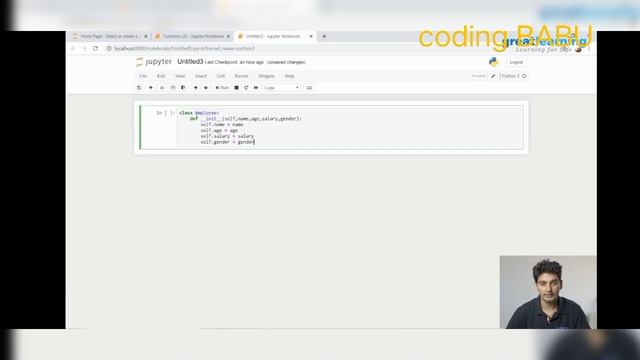This screenshot has height=360, width=640.
Task: Move selected cell down with down arrow
Action: pyautogui.click(x=206, y=88)
